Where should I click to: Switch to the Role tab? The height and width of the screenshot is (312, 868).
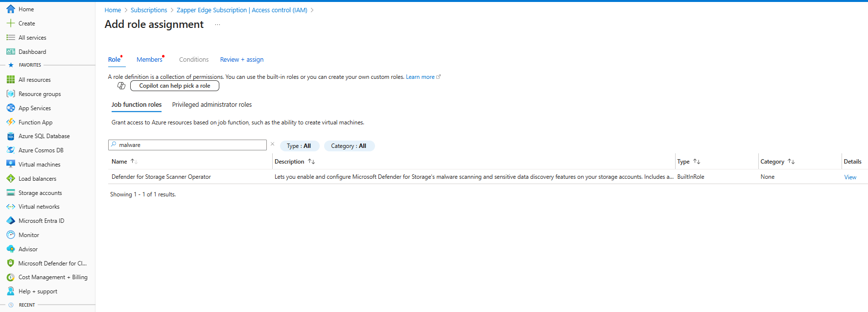click(114, 60)
